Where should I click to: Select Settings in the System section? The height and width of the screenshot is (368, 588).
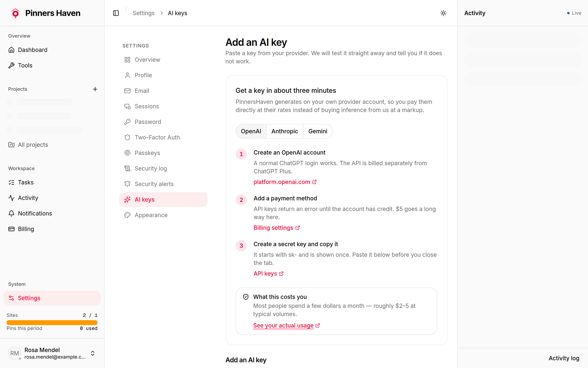tap(52, 298)
